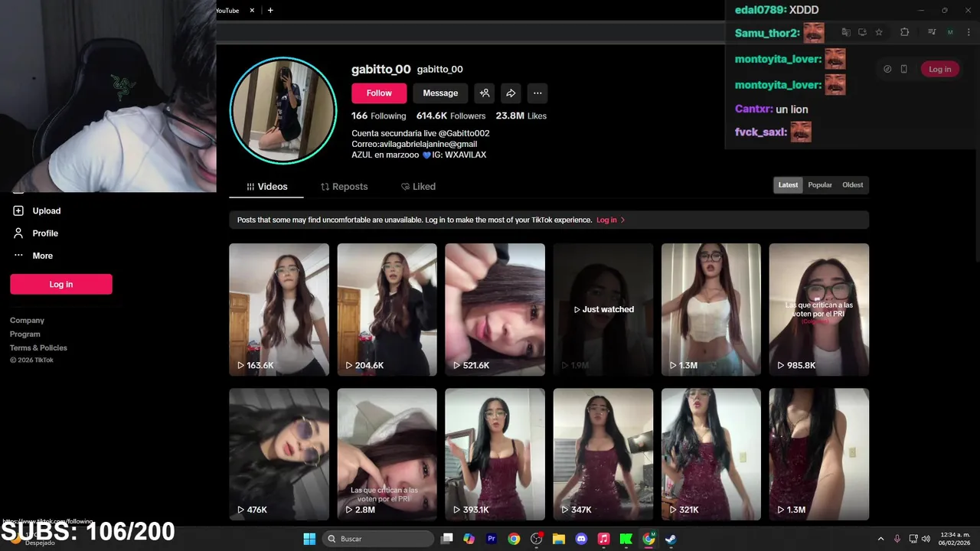The image size is (980, 551).
Task: Open the video with 163.6K views
Action: tap(279, 309)
